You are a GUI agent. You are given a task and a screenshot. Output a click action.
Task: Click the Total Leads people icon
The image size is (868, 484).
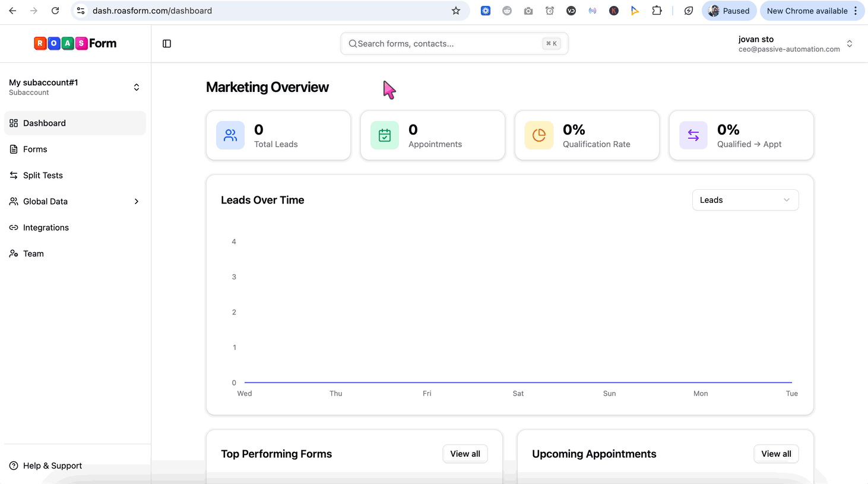click(x=230, y=135)
